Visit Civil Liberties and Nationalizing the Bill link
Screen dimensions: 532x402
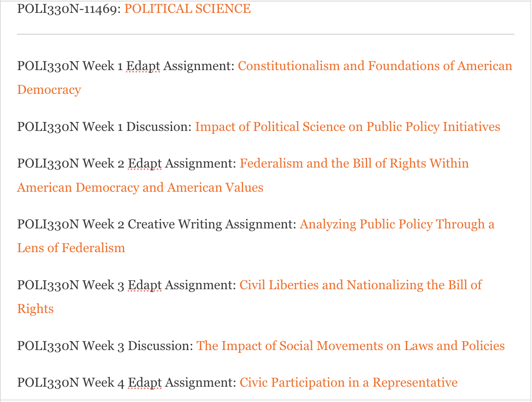pos(360,285)
